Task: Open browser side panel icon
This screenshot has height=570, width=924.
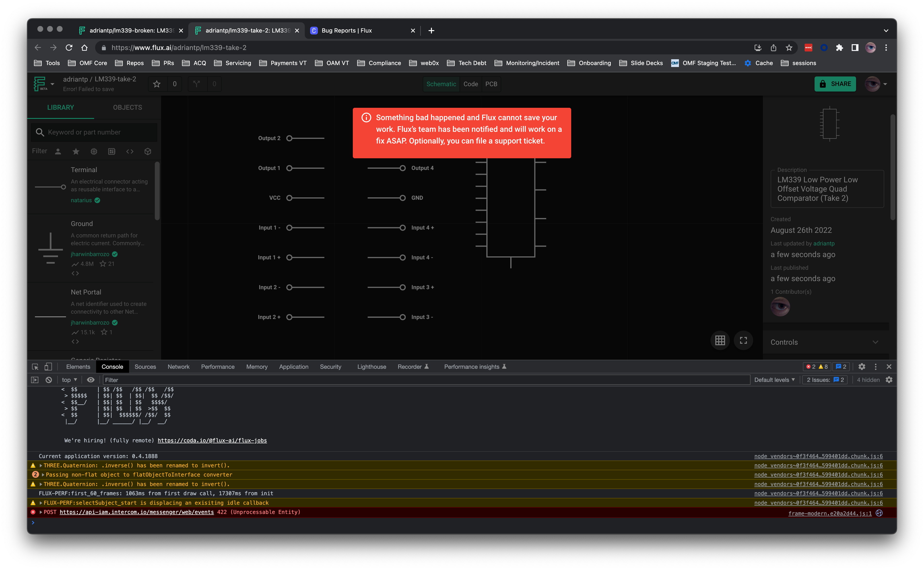Action: pyautogui.click(x=855, y=48)
